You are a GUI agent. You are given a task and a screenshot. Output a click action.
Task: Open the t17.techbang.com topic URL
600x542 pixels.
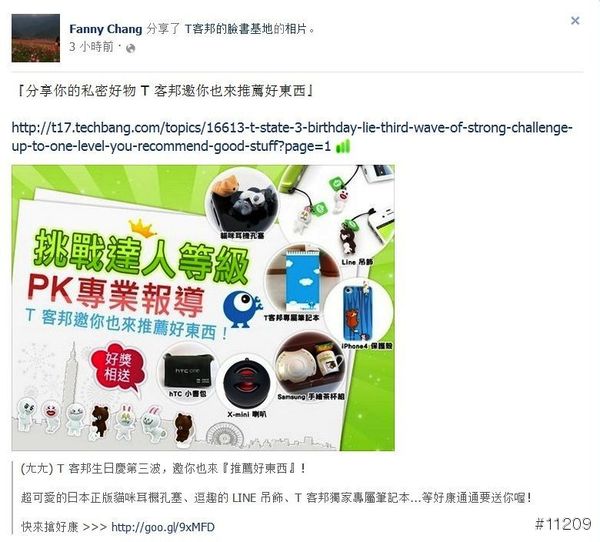292,137
